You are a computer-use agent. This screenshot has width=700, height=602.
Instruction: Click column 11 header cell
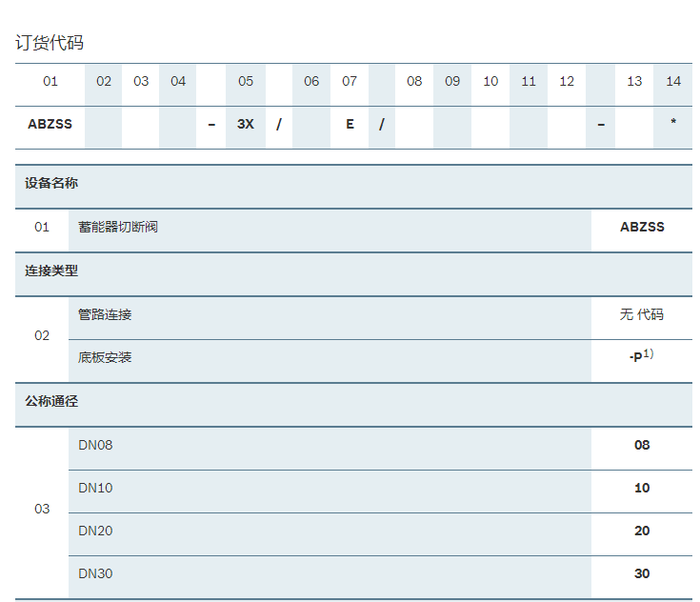tap(529, 82)
